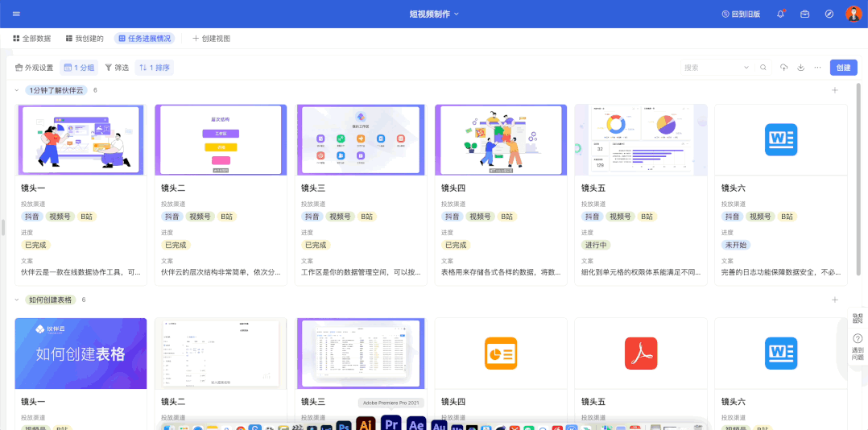Click the blue 创建 button
This screenshot has height=430, width=868.
843,68
